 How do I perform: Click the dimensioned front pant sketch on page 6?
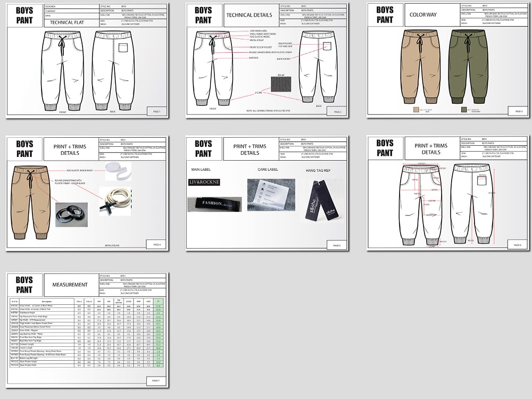coord(420,205)
